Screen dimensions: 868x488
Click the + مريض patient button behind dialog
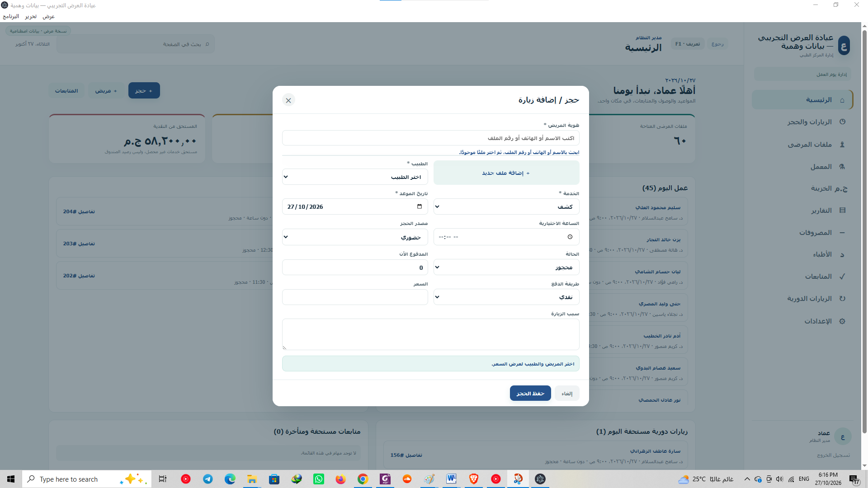point(106,90)
